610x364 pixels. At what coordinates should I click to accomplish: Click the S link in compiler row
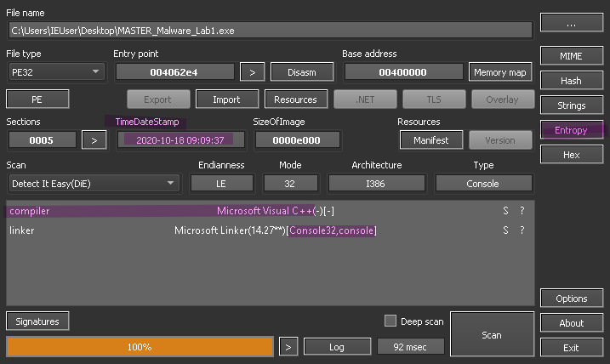pyautogui.click(x=505, y=211)
